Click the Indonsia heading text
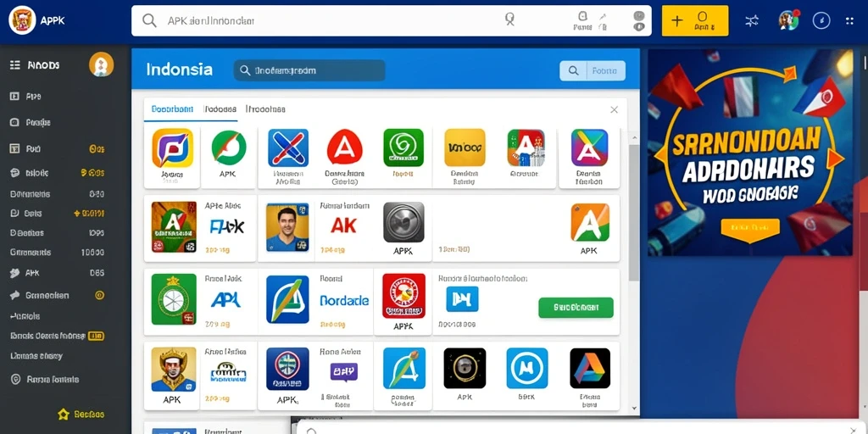Image resolution: width=868 pixels, height=434 pixels. point(180,70)
